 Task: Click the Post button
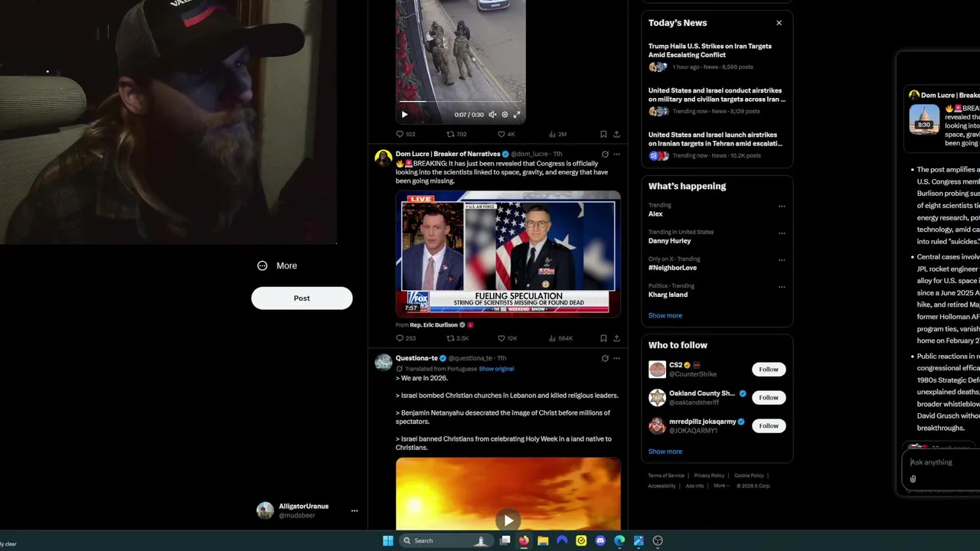302,298
